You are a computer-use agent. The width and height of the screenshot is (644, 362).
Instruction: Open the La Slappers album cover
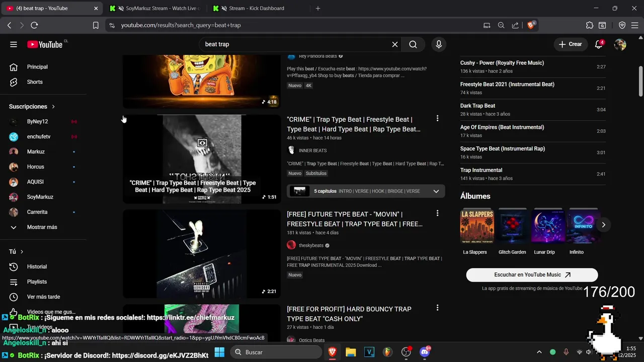tap(477, 226)
